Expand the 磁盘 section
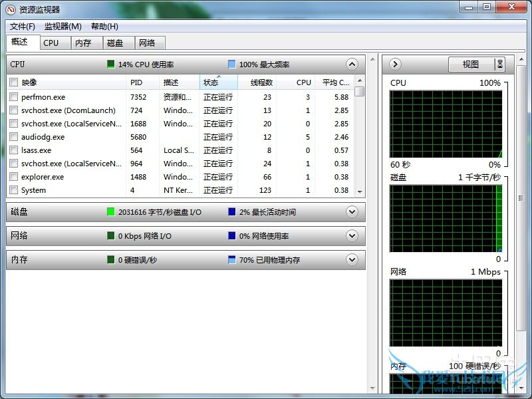Screen dimensions: 532x399 [352, 212]
